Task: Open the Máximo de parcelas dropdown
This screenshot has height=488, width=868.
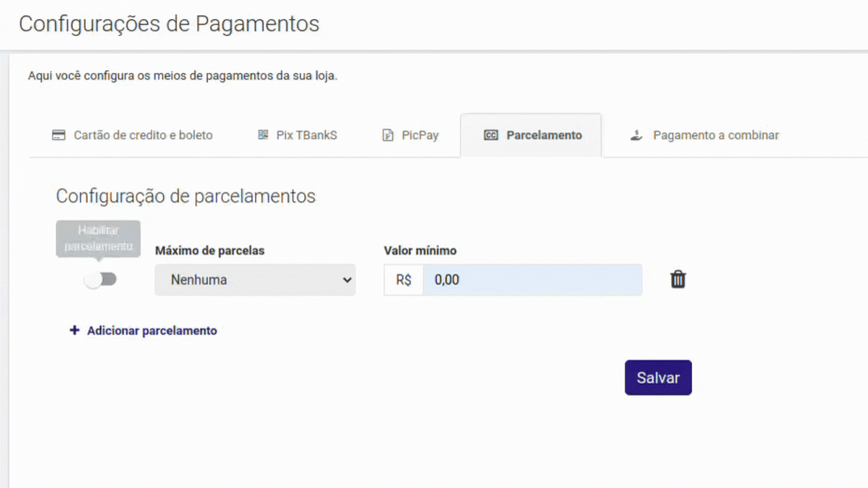Action: (x=255, y=280)
